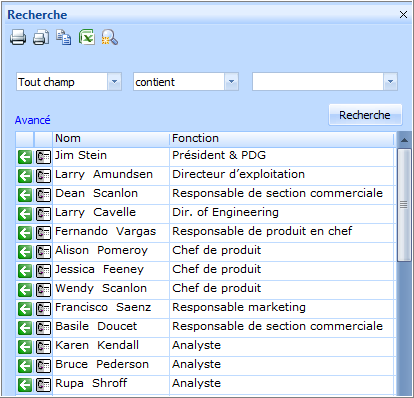Screen dimensions: 414x398
Task: Select the name 'Bruce Pederson'
Action: 102,364
